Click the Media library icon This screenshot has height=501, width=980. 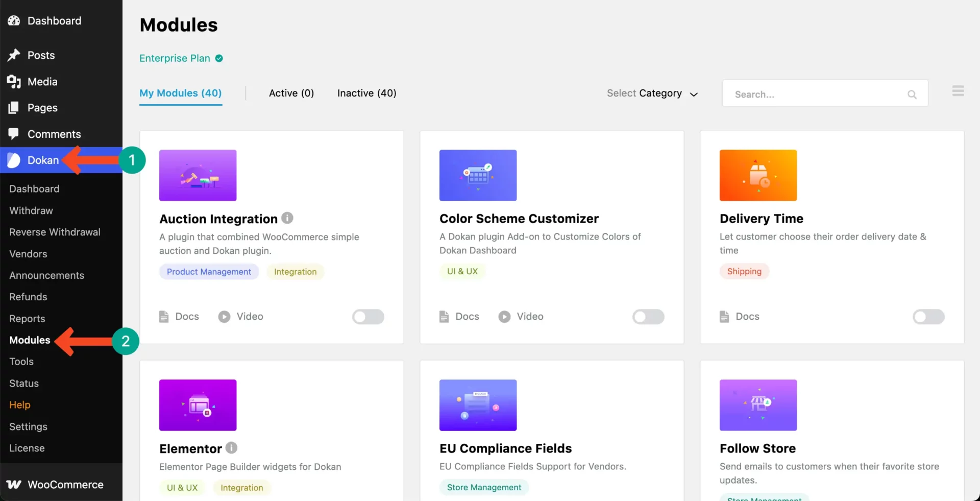click(x=14, y=81)
